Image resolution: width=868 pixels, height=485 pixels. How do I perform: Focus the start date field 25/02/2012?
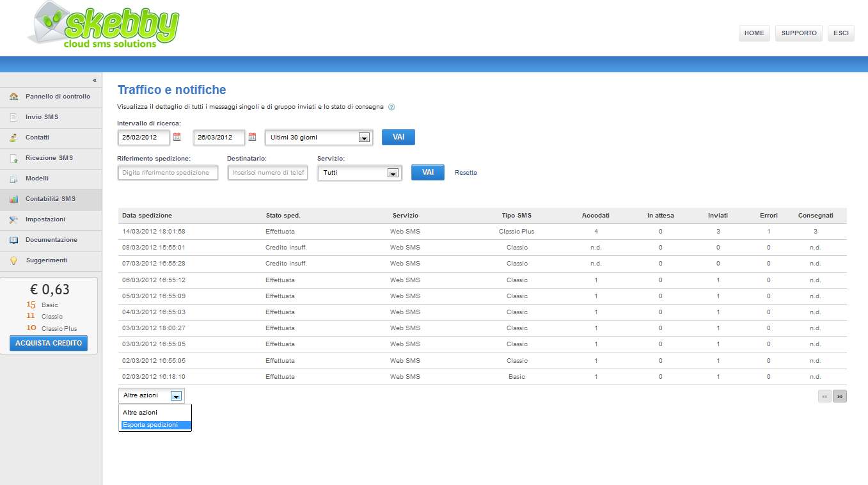[x=144, y=137]
